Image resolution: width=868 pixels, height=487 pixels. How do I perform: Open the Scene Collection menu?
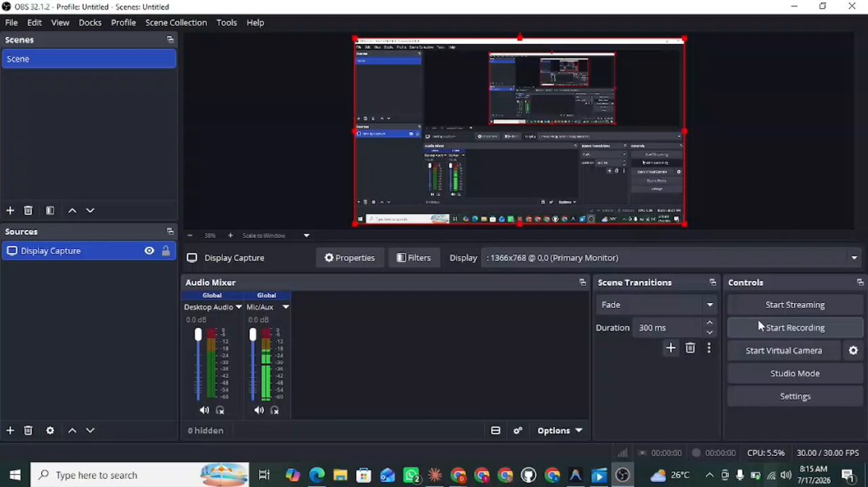coord(176,22)
